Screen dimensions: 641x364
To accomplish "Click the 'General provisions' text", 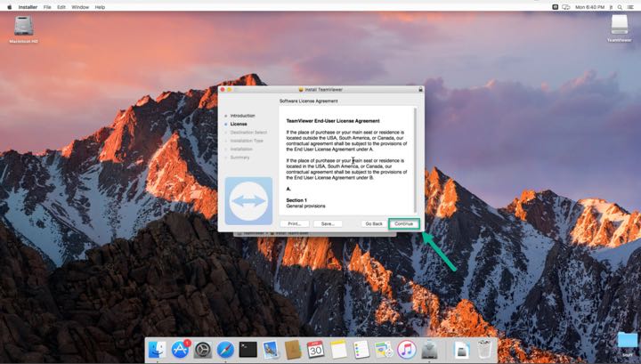I will tap(305, 206).
